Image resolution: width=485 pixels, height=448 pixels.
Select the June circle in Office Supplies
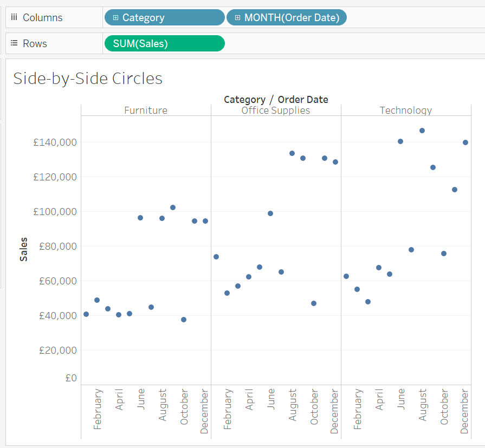269,213
